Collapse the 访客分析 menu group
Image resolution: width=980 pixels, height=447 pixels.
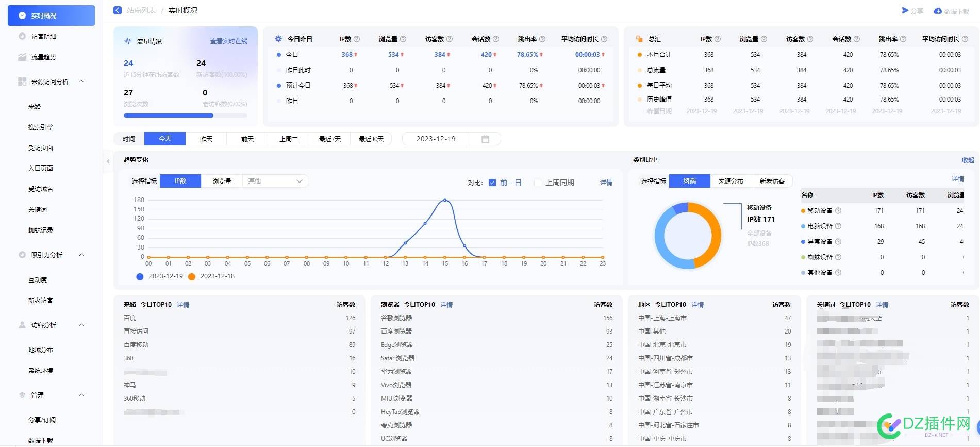(x=81, y=325)
